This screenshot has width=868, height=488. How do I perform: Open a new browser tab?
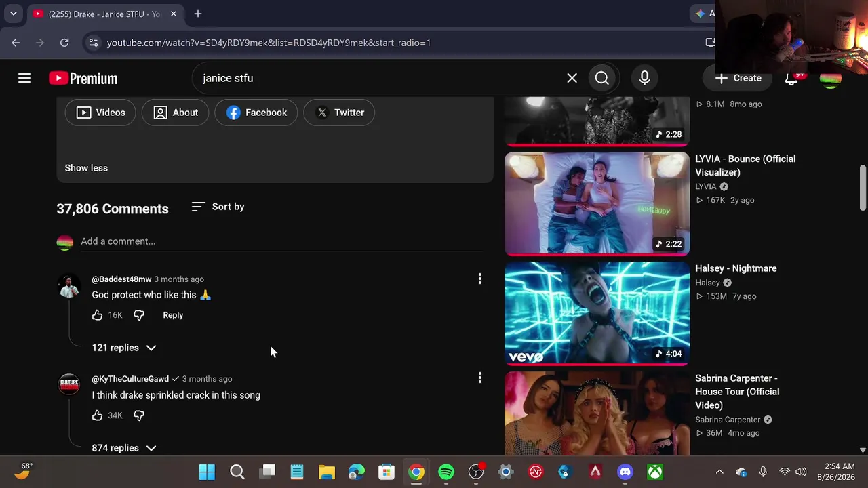pos(198,14)
